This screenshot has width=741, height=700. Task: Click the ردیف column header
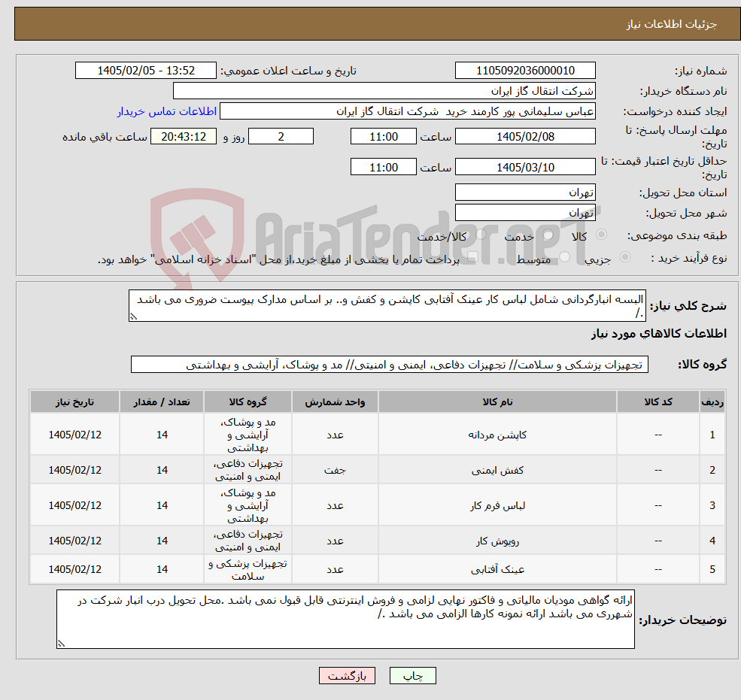click(x=712, y=402)
